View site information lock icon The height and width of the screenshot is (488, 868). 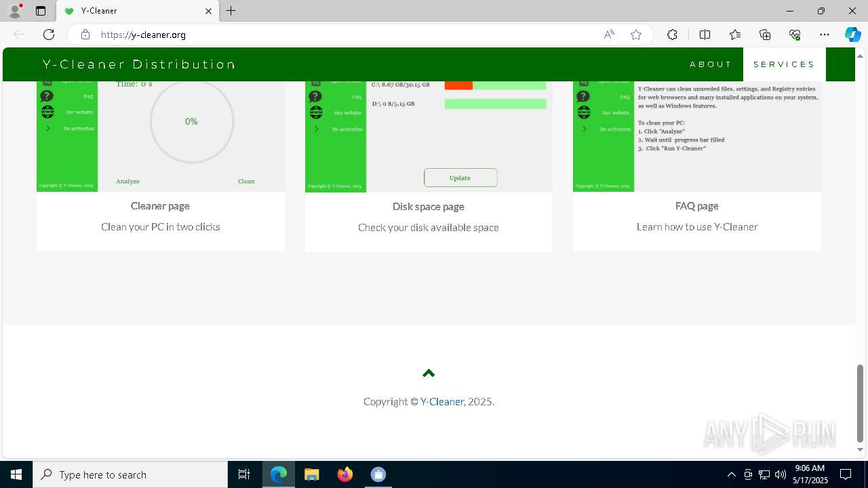85,35
